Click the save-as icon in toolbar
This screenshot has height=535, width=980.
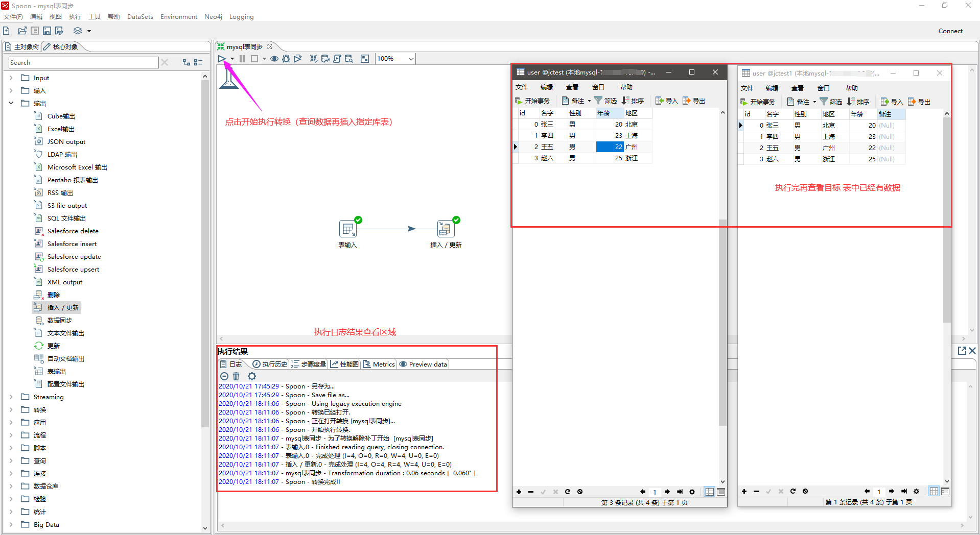[59, 31]
